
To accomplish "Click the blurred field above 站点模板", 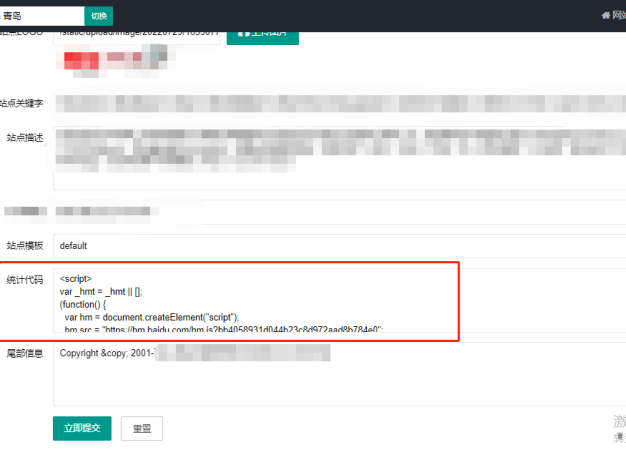I will (x=340, y=212).
